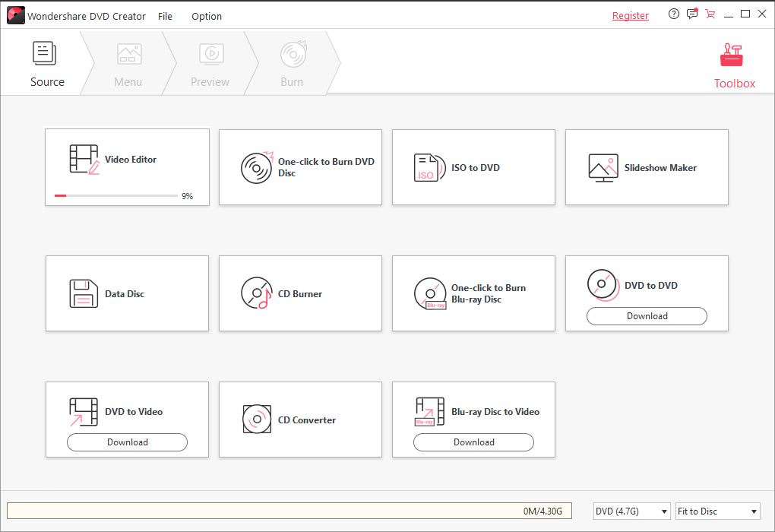Open the red Toolbox icon
This screenshot has height=532, width=775.
click(732, 55)
